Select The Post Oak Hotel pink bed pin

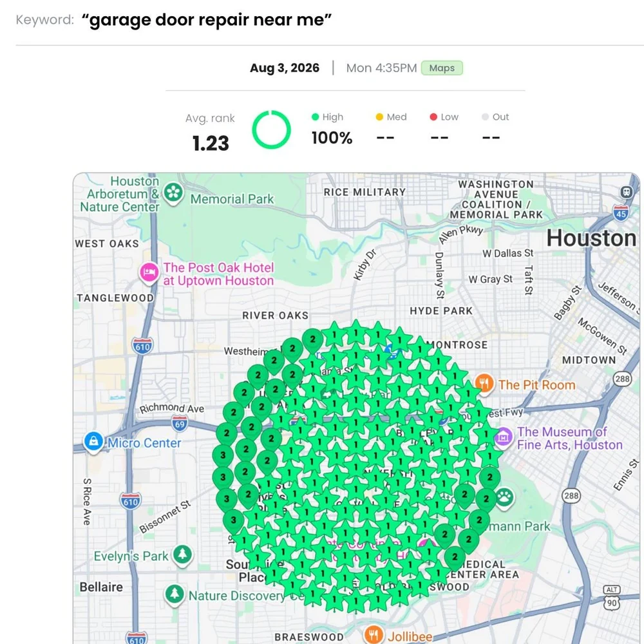tap(149, 272)
